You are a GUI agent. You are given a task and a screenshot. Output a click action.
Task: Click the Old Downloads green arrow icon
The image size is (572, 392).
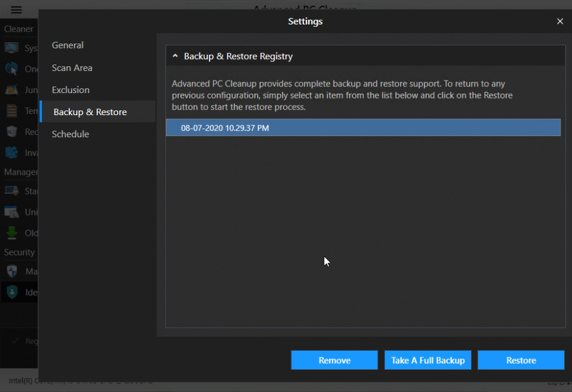[12, 233]
